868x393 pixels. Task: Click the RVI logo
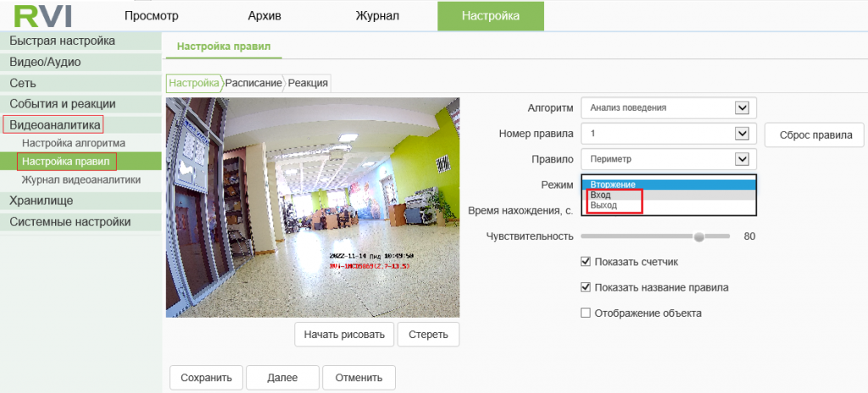[43, 15]
